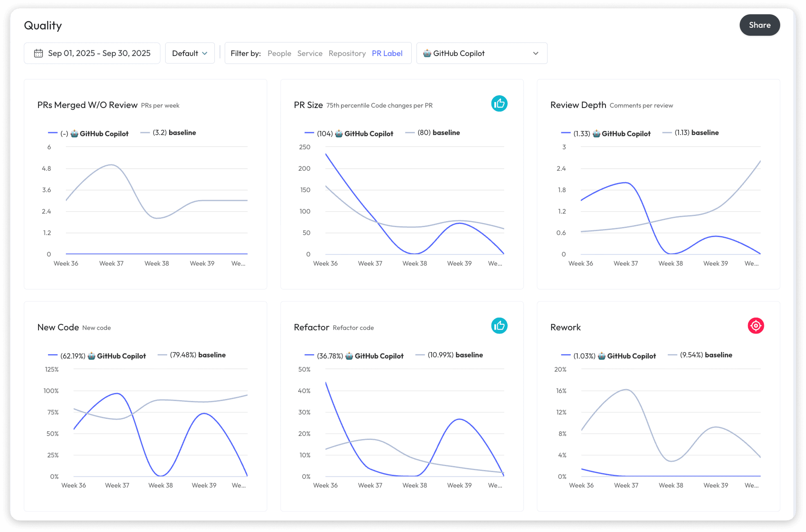Viewport: 806px width, 532px height.
Task: Click Week 38 label on Review Depth chart
Action: click(x=671, y=263)
